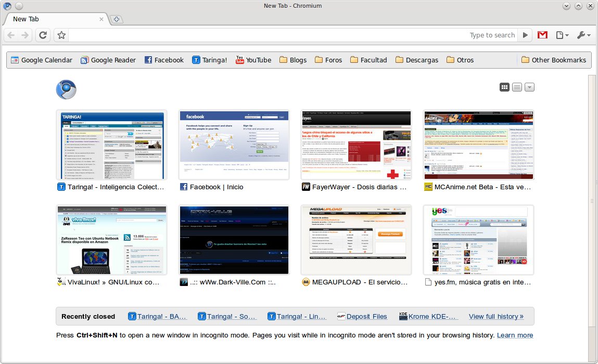The image size is (598, 364).
Task: Close the New Tab tab
Action: click(101, 19)
